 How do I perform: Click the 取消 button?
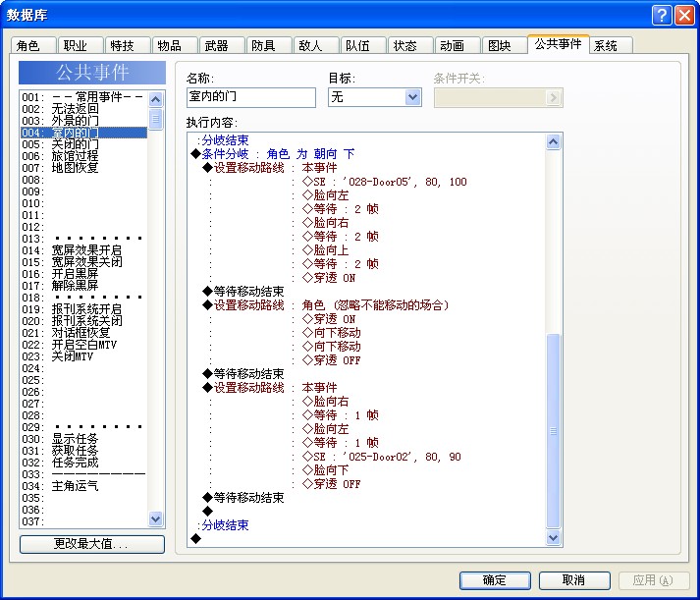click(574, 580)
